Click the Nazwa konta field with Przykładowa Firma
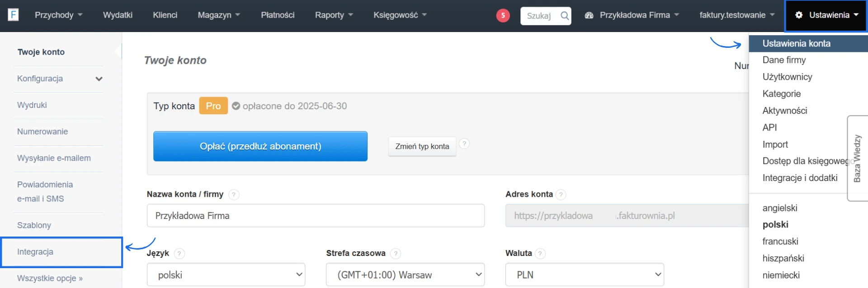Screen dimensions: 868x288 [316, 216]
